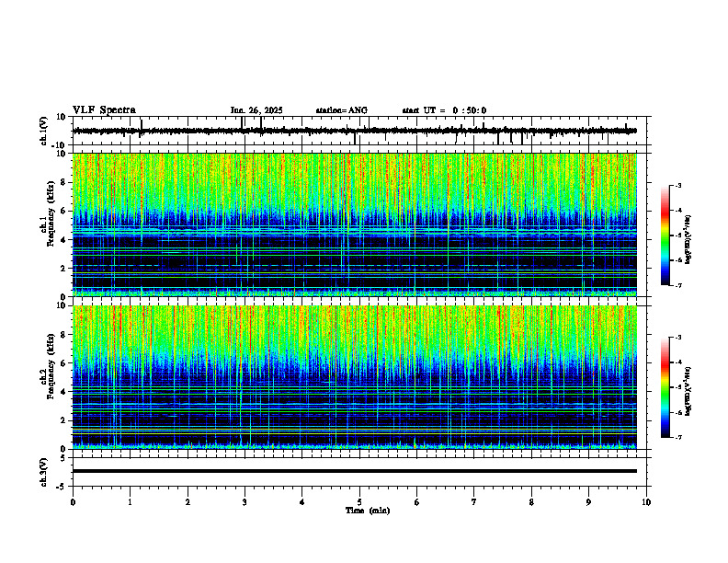The image size is (728, 563).
Task: Click "2" on the ch.2 frequency axis
Action: 64,420
